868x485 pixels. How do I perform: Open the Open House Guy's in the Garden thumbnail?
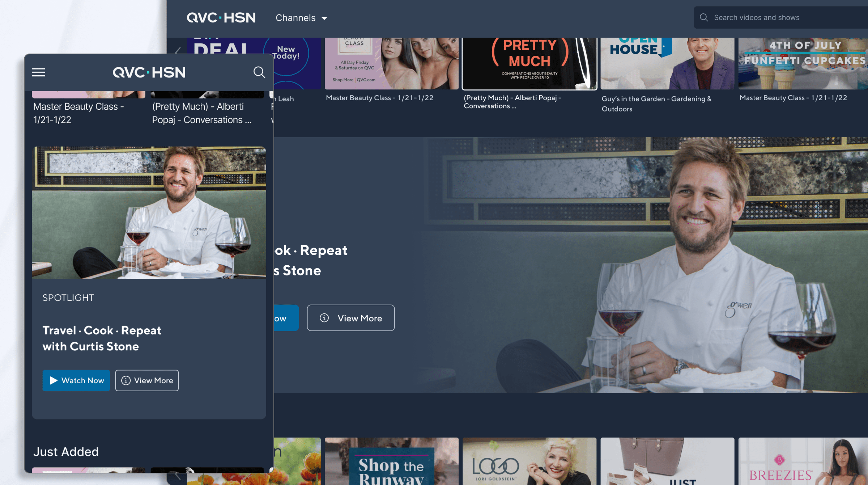[x=667, y=63]
